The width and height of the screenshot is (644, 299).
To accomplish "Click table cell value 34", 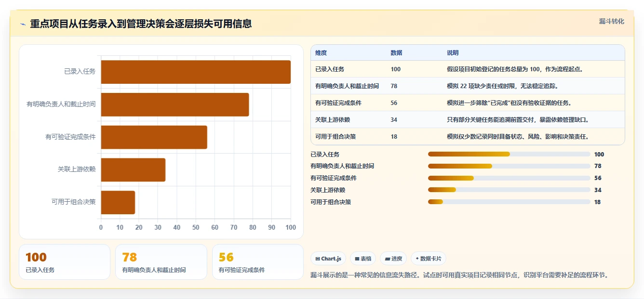I will (394, 120).
